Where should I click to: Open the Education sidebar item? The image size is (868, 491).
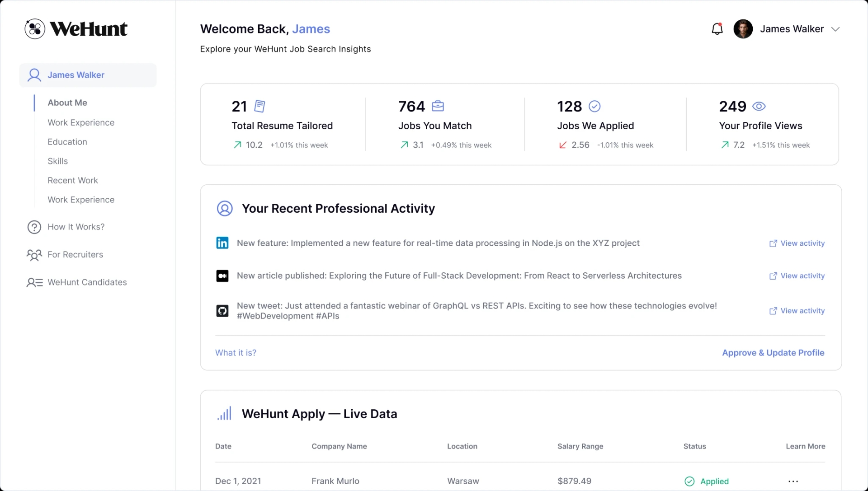point(67,142)
